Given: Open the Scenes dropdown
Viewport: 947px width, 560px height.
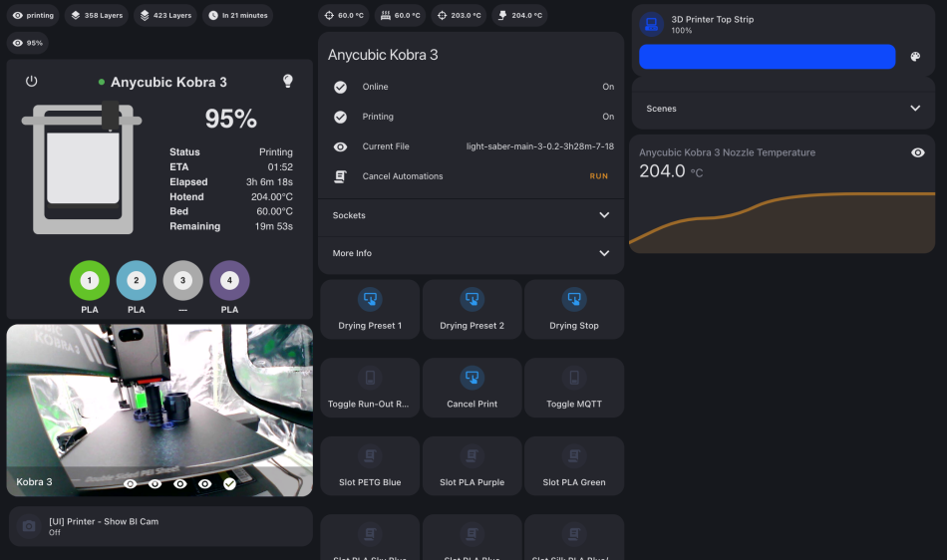Looking at the screenshot, I should pyautogui.click(x=784, y=109).
